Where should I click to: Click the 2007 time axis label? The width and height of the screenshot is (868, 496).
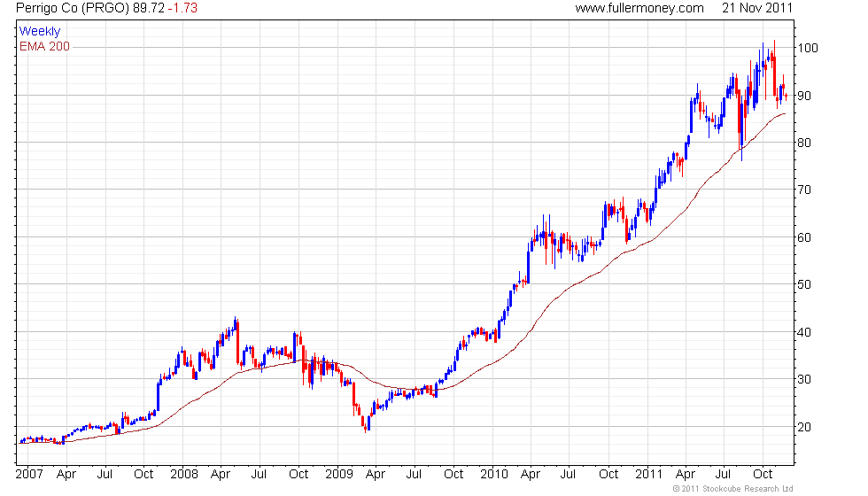(x=29, y=475)
